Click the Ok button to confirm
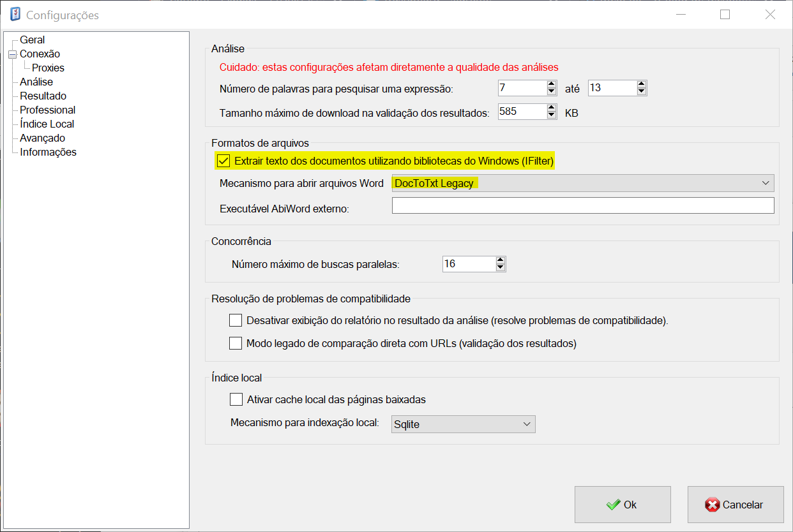Image resolution: width=793 pixels, height=532 pixels. [623, 504]
